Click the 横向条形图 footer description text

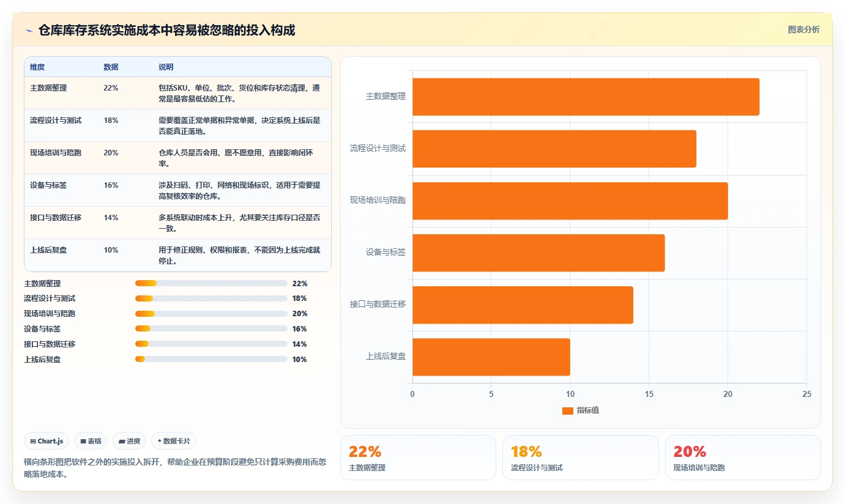(x=175, y=468)
